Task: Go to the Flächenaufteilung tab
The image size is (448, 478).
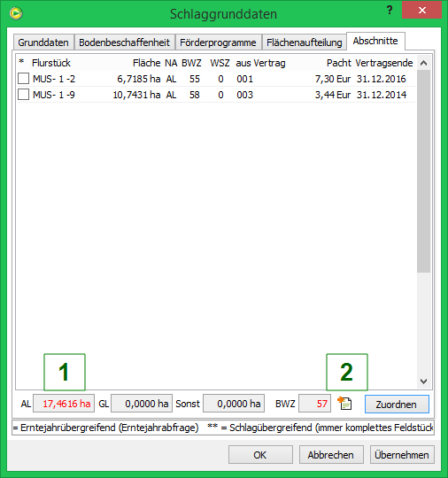Action: pos(304,42)
